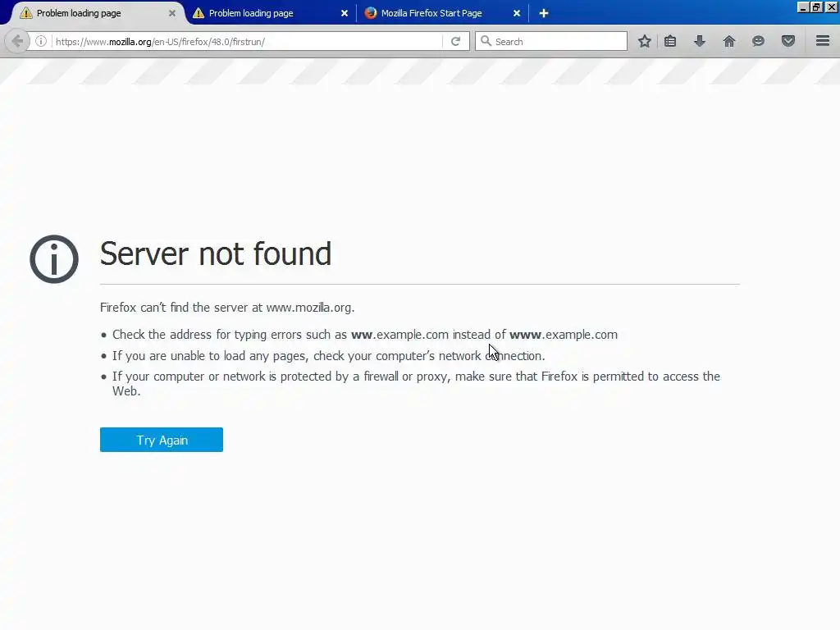Show site information icon in address bar

pos(41,41)
